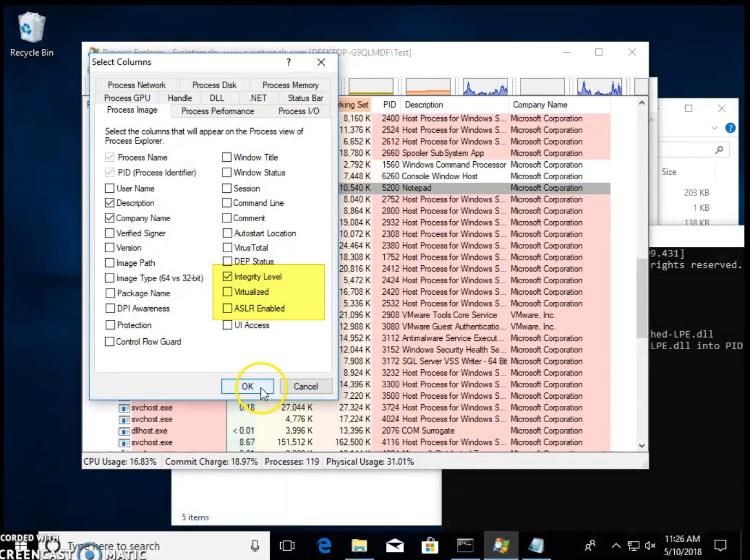Click scroll-down arrow in process list
This screenshot has width=750, height=560.
click(x=642, y=446)
